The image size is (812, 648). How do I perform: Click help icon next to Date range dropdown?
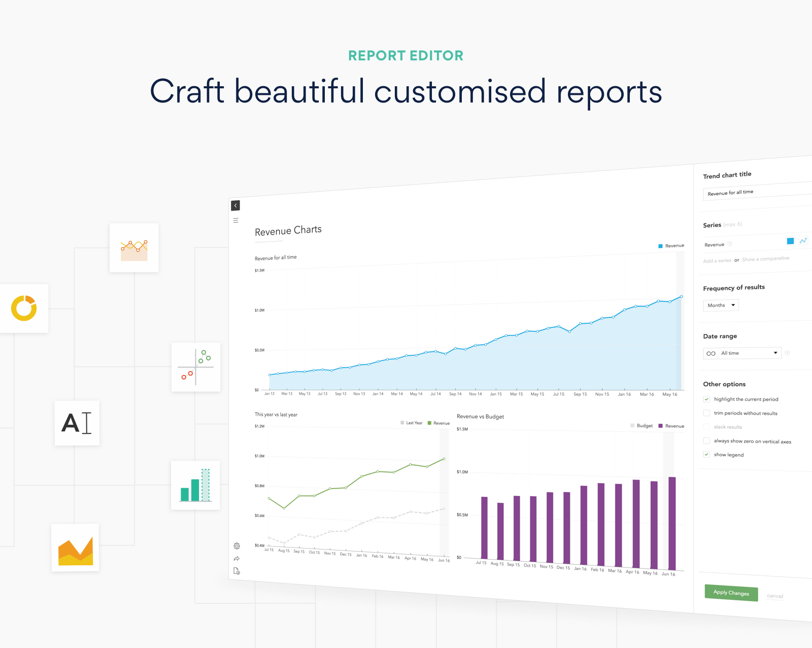[787, 353]
